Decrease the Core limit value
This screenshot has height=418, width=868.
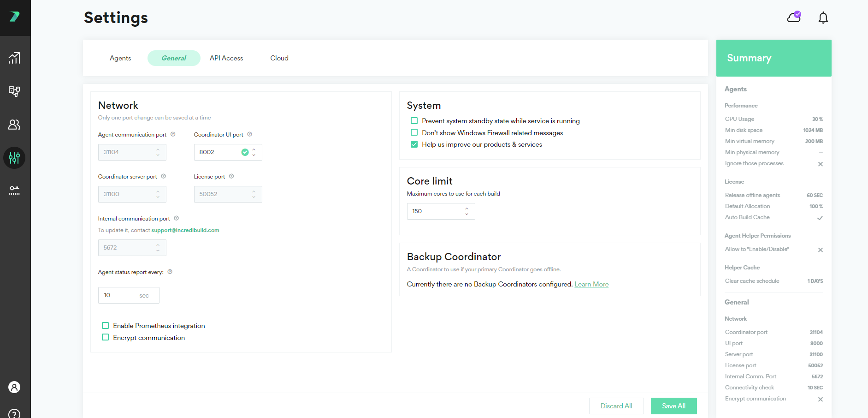[467, 214]
